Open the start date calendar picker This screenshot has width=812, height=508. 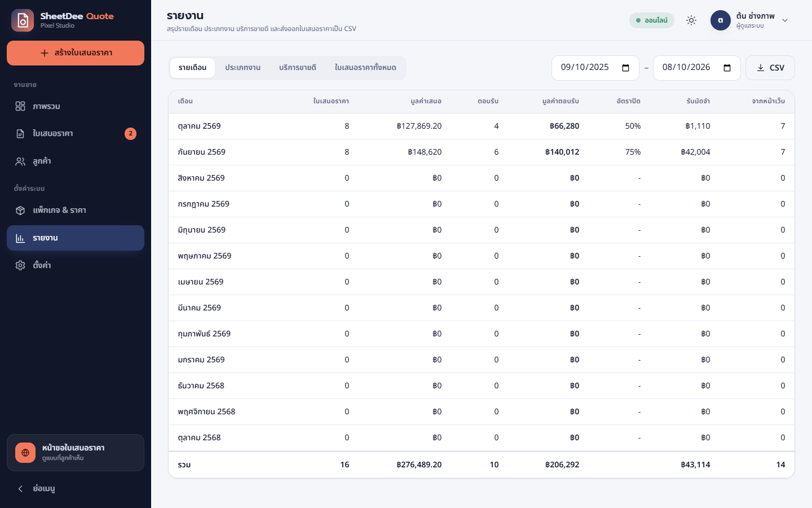625,68
